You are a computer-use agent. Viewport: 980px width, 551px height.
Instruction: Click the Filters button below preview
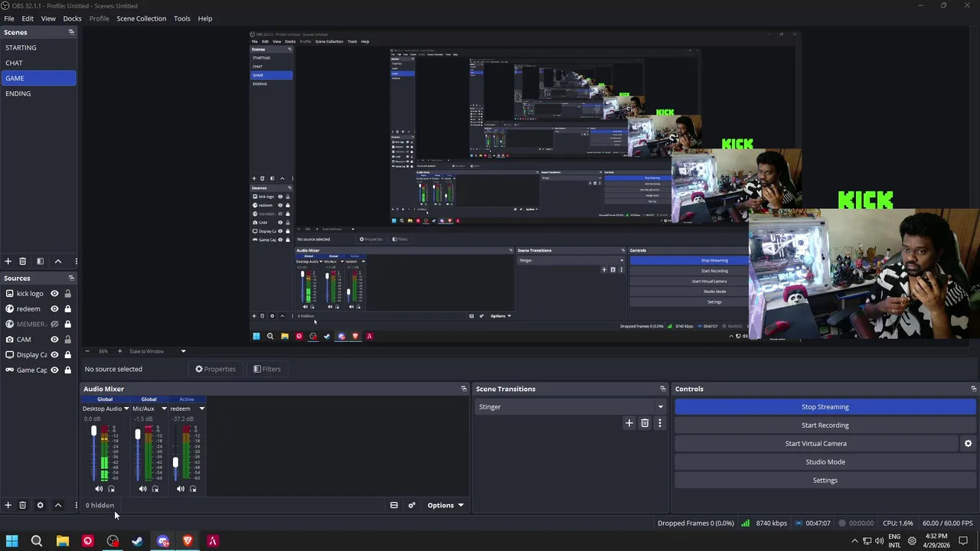(x=267, y=369)
